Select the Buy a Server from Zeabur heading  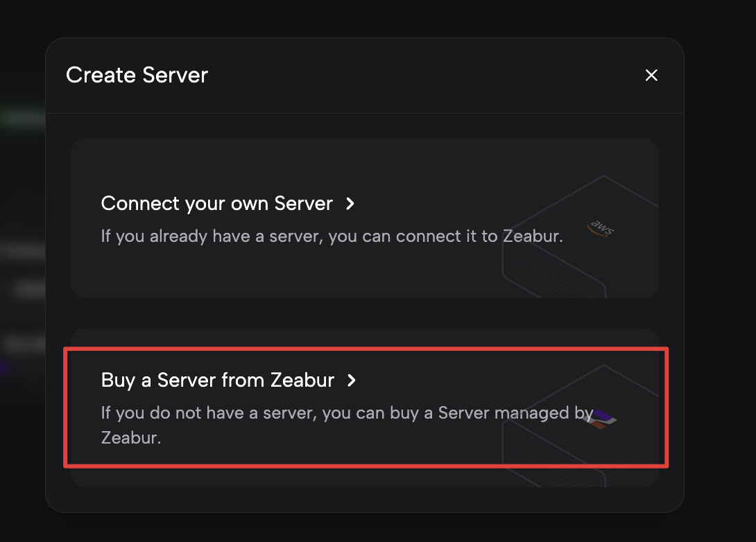click(x=218, y=381)
